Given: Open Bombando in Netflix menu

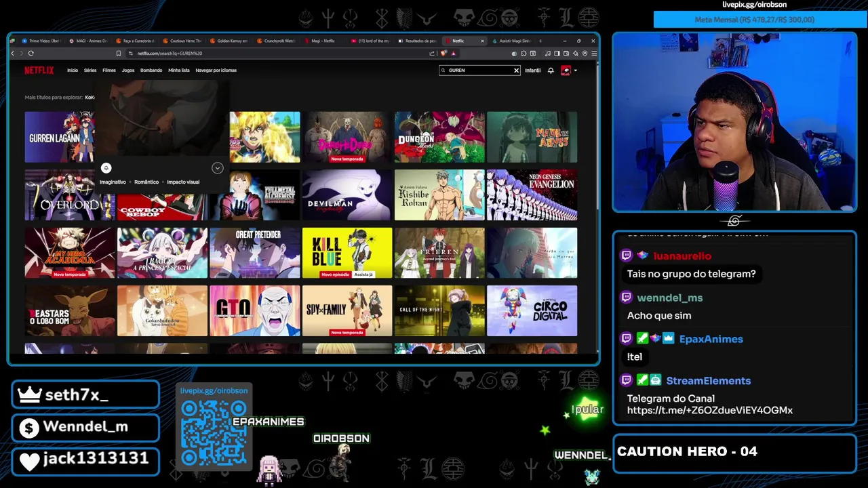Looking at the screenshot, I should [151, 70].
